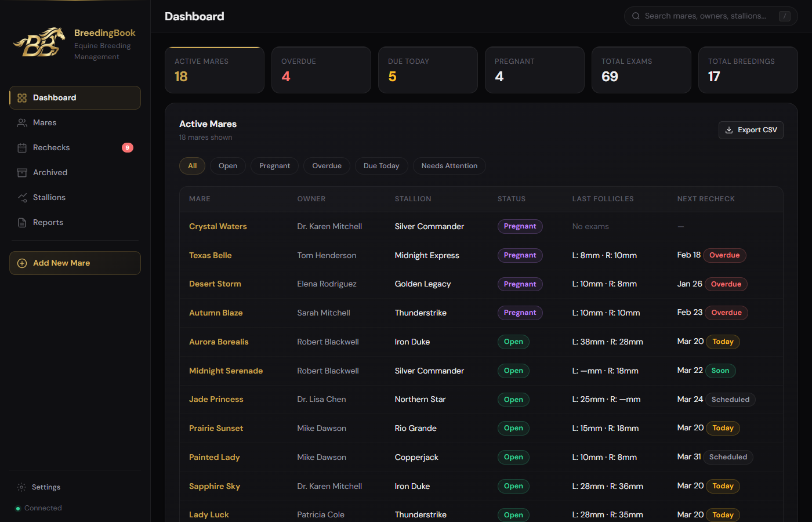Click the Owner column header
Screen dimensions: 812x522
tap(311, 199)
